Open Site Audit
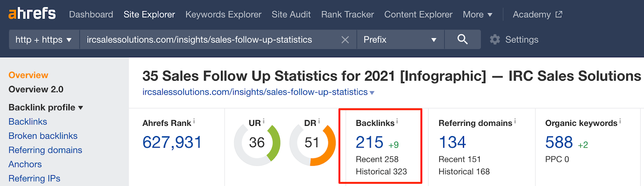Viewport: 644px width, 186px height. 291,15
